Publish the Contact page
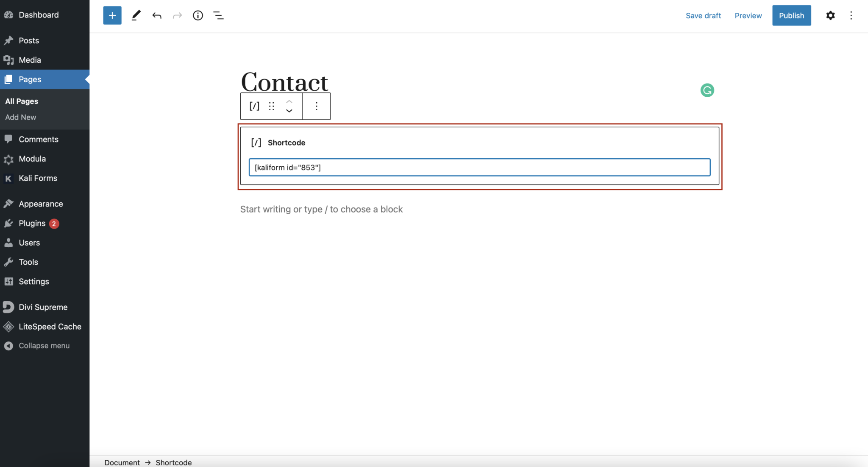Image resolution: width=868 pixels, height=467 pixels. click(791, 15)
